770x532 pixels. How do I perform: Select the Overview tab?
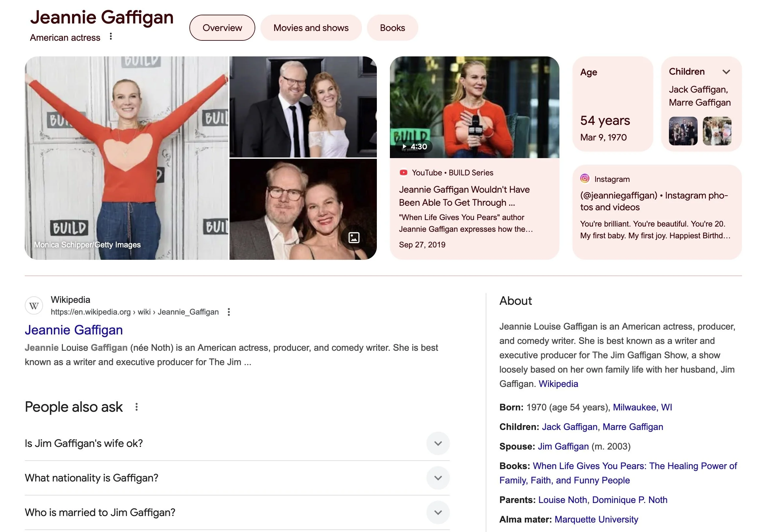coord(222,28)
